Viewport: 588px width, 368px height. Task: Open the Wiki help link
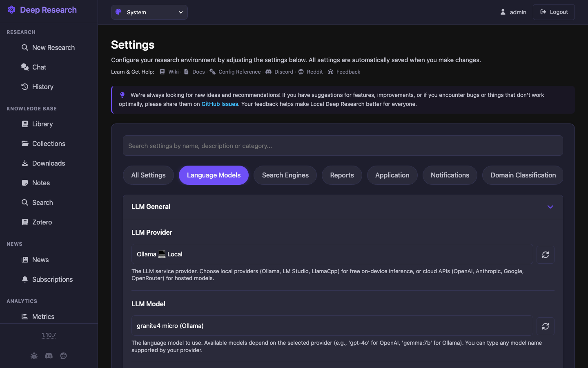169,72
